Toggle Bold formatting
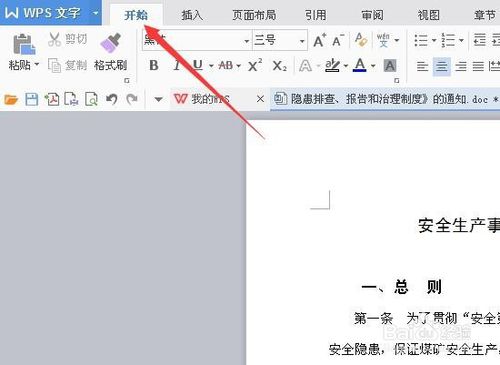Viewport: 500px width, 365px height. click(x=154, y=65)
